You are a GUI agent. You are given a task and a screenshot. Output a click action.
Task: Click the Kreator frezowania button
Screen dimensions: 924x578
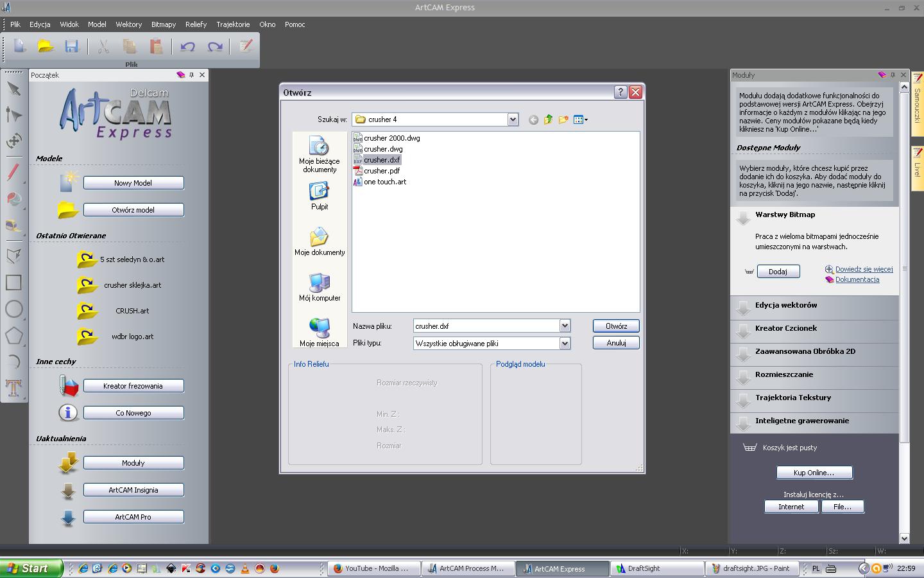133,386
